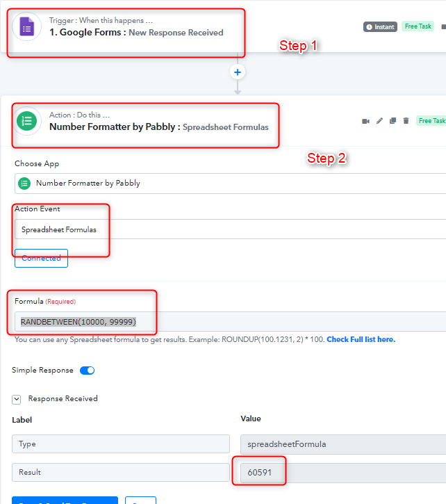Click the Label column heading

pos(22,420)
